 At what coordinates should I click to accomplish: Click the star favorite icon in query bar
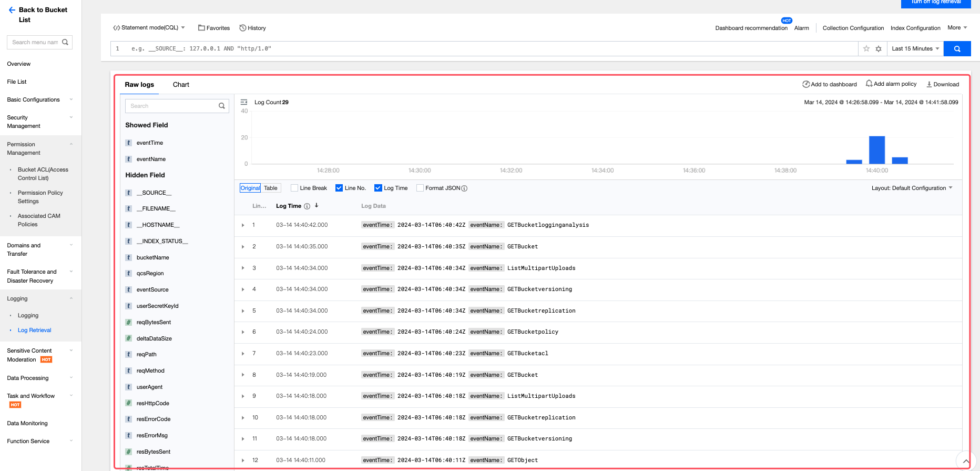(x=866, y=49)
